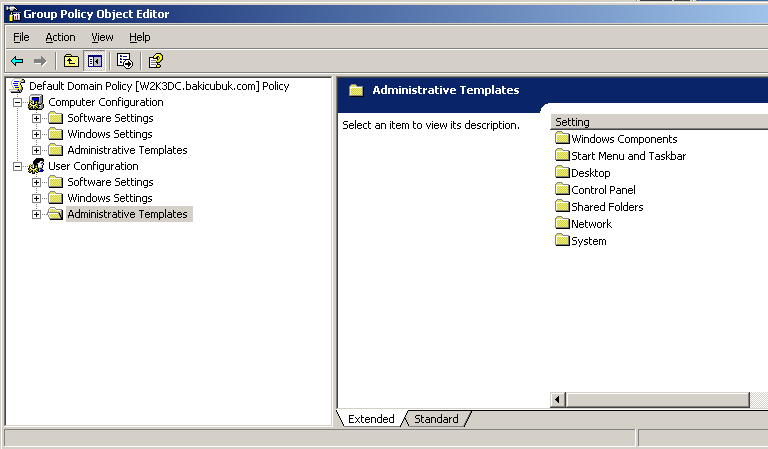Expand Software Settings under Computer Configuration
The width and height of the screenshot is (768, 449).
pos(36,118)
